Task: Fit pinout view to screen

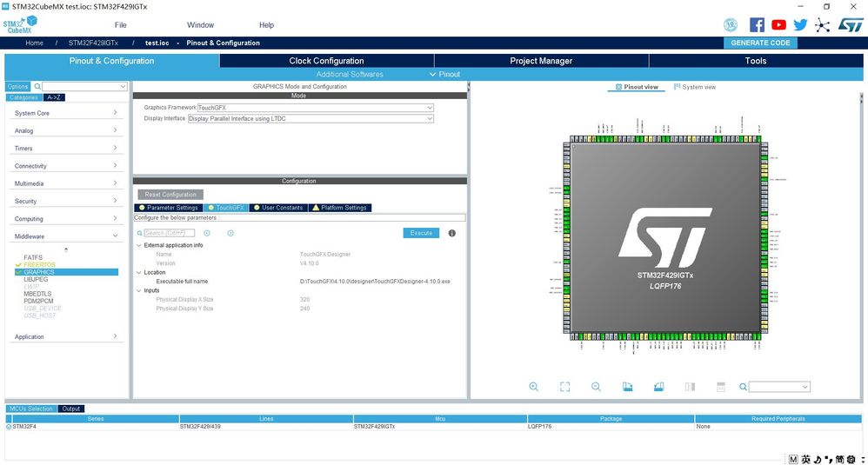Action: [564, 387]
